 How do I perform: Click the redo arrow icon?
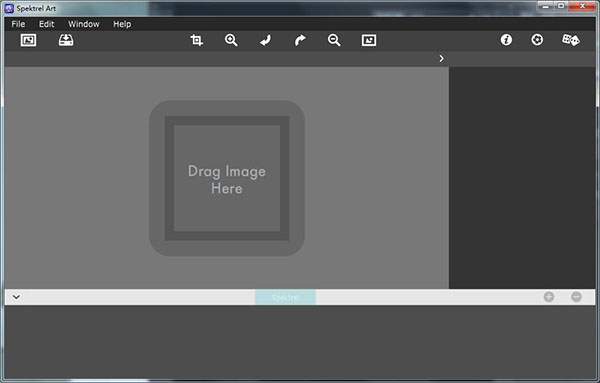tap(300, 40)
